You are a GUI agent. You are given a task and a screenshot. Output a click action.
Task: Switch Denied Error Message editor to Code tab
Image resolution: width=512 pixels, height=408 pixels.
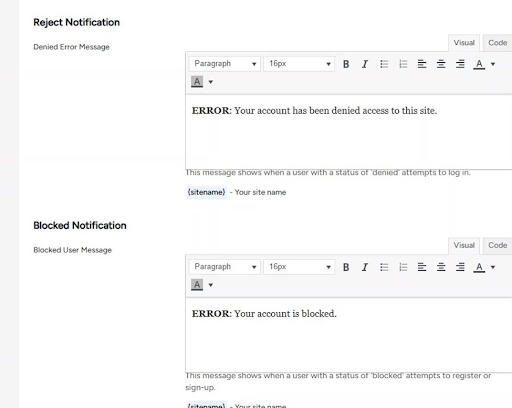497,43
